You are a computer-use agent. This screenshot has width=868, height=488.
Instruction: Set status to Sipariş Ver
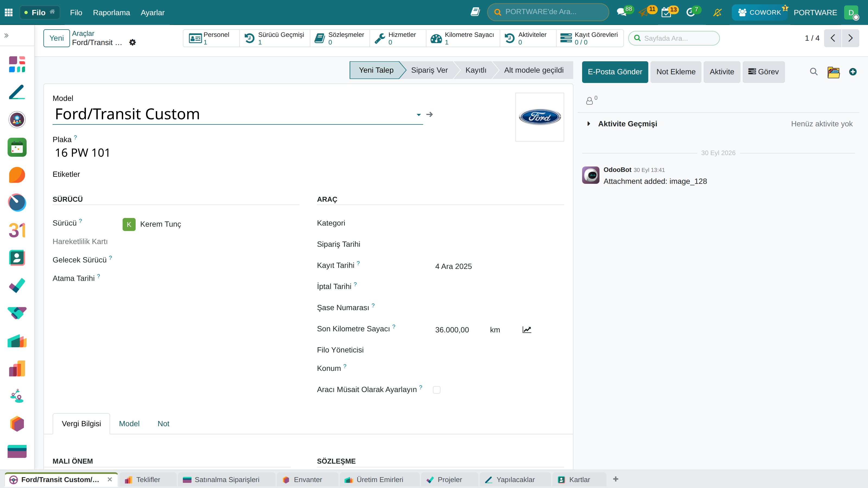click(429, 70)
